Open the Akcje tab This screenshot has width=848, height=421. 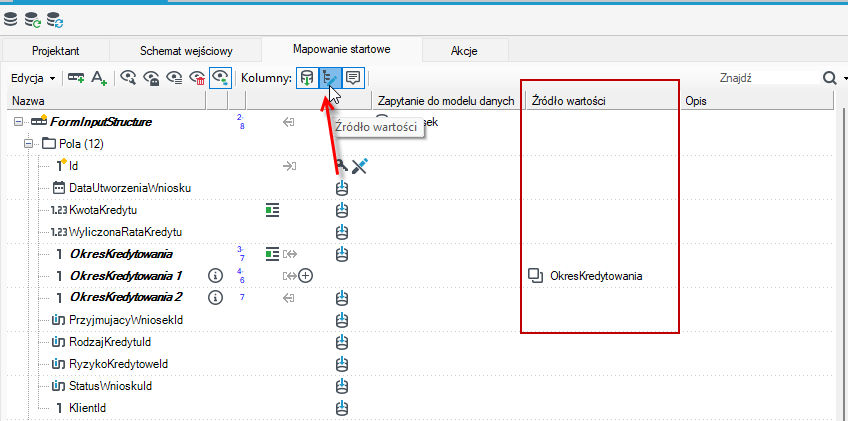[464, 51]
